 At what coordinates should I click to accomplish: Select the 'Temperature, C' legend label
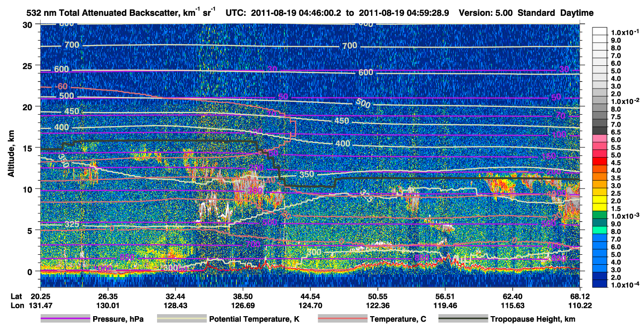point(398,319)
